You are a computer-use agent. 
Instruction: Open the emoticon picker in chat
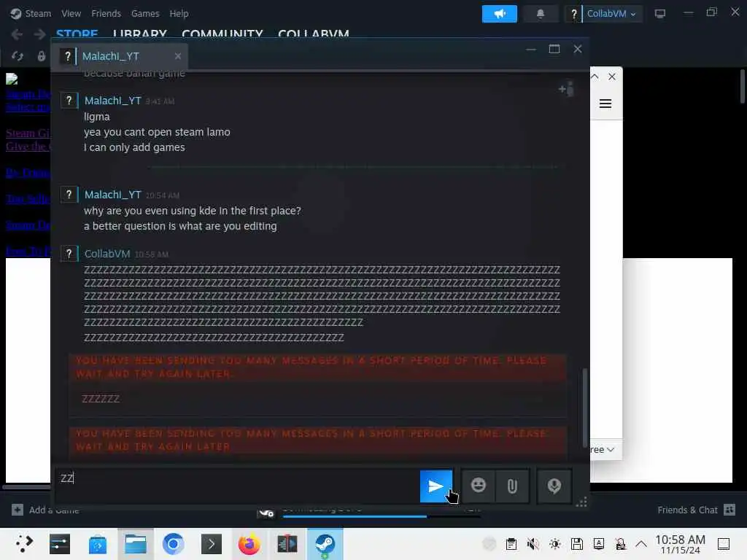(479, 486)
